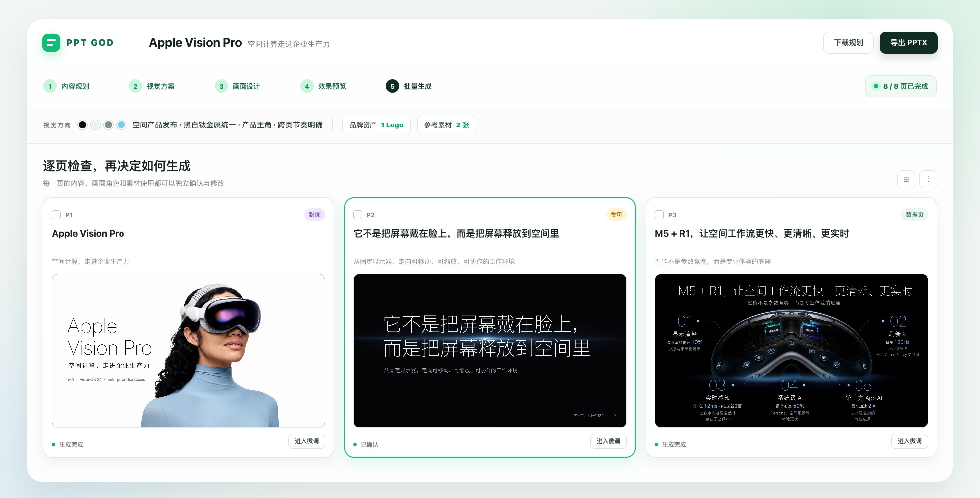Click P2 subtitle 从固定显示器，走向可移动
The width and height of the screenshot is (980, 498).
[x=434, y=262]
